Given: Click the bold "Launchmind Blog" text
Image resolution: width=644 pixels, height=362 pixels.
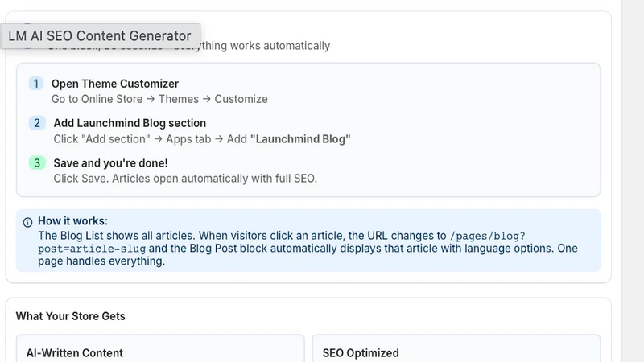Looking at the screenshot, I should [300, 139].
